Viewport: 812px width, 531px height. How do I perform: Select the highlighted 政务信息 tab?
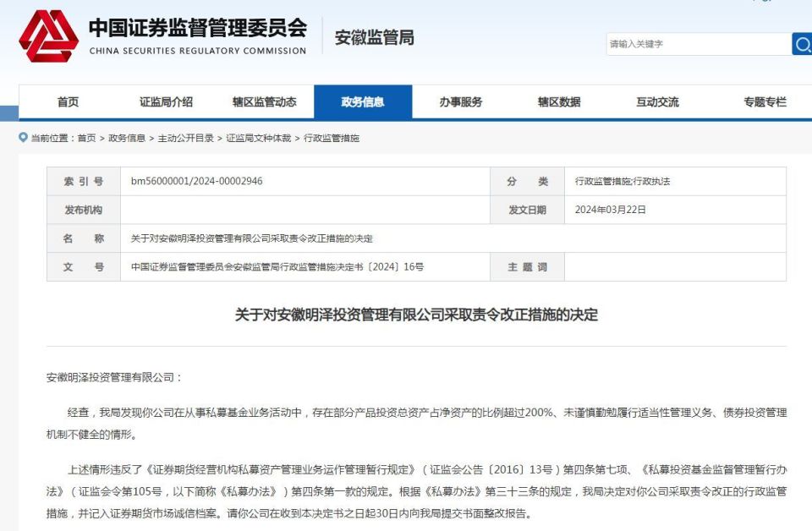365,101
